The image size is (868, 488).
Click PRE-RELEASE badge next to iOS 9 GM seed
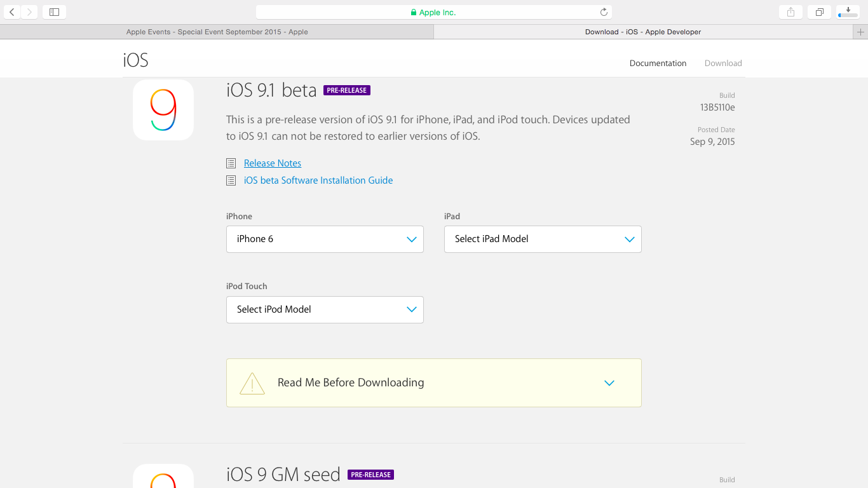coord(371,475)
